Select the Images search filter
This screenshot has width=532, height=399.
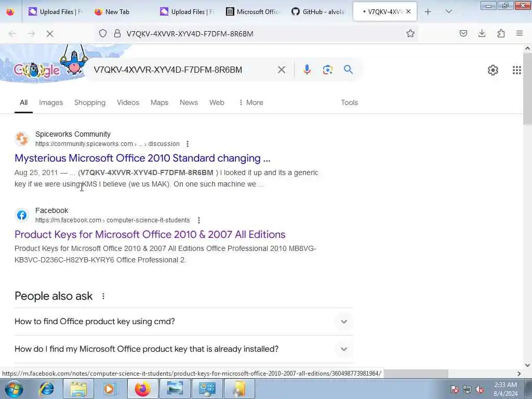51,102
